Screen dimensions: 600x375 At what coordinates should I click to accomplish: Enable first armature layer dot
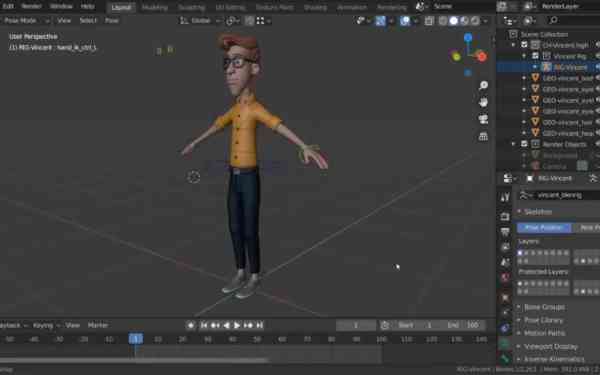[520, 253]
